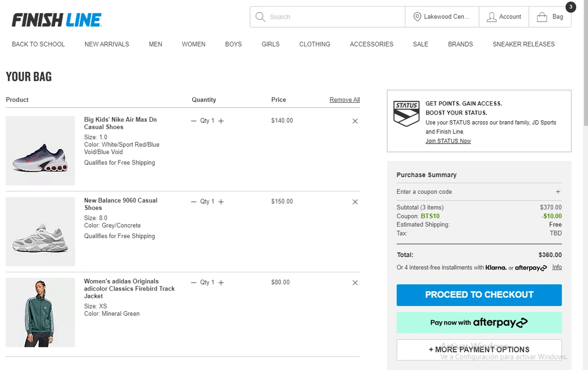Open Sneaker Releases menu

(x=524, y=44)
